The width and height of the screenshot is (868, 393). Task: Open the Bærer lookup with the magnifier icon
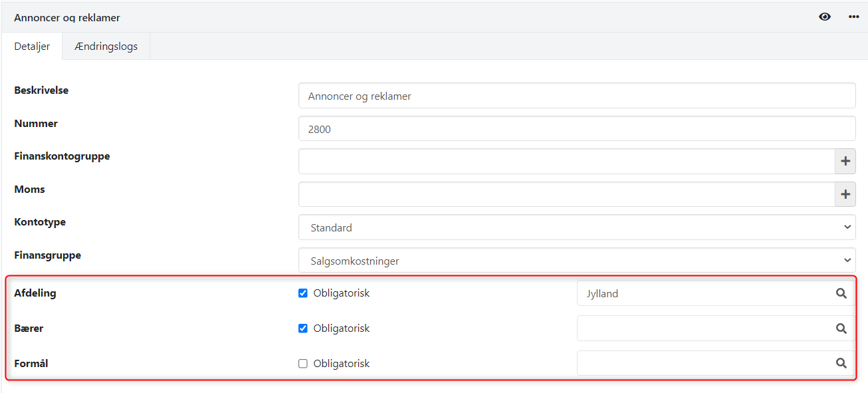coord(841,328)
